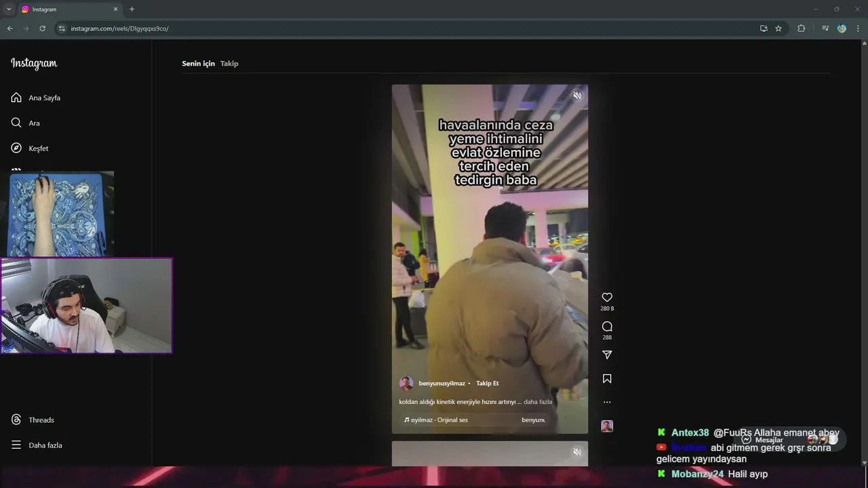
Task: Open the three-dot more options on reel
Action: [x=607, y=402]
